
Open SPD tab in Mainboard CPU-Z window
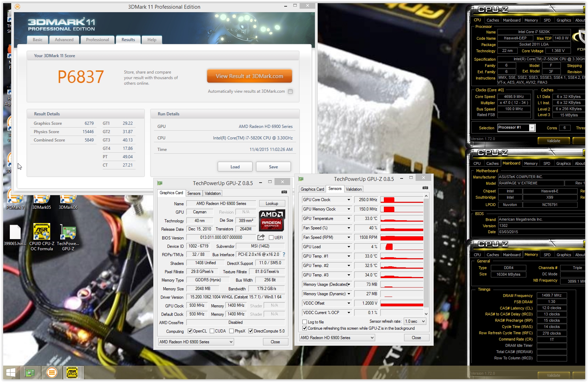[x=547, y=163]
